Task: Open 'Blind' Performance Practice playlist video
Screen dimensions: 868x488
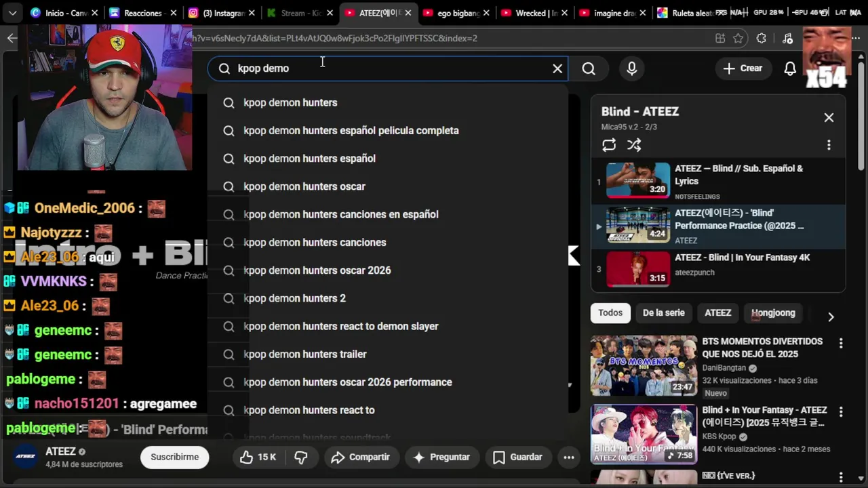Action: (718, 226)
